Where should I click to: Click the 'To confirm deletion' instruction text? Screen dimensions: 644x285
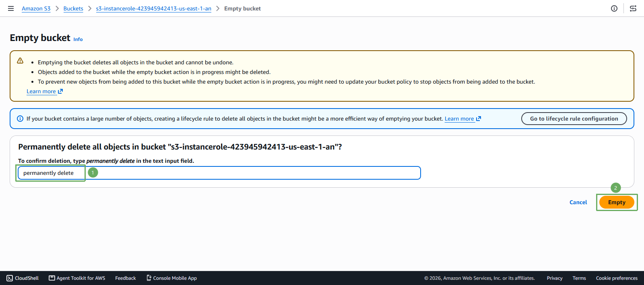click(106, 161)
